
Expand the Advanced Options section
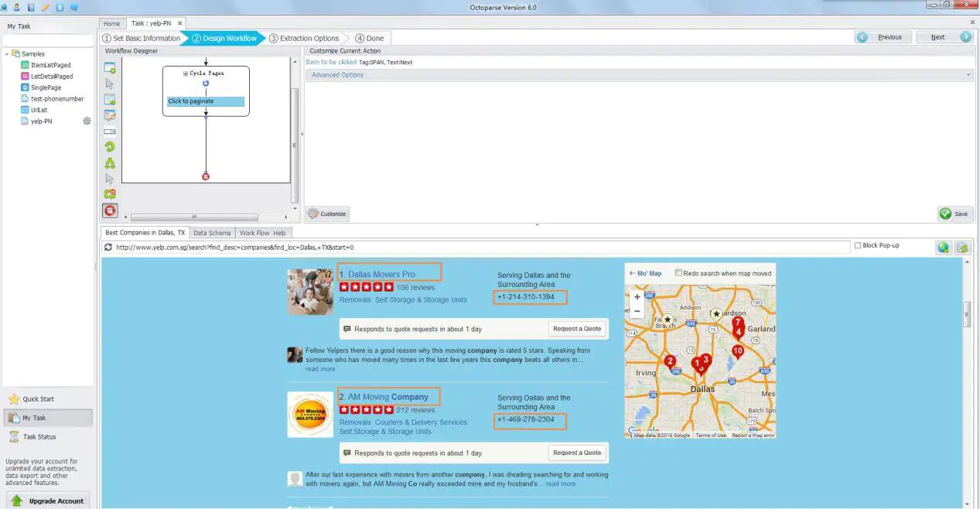(639, 75)
